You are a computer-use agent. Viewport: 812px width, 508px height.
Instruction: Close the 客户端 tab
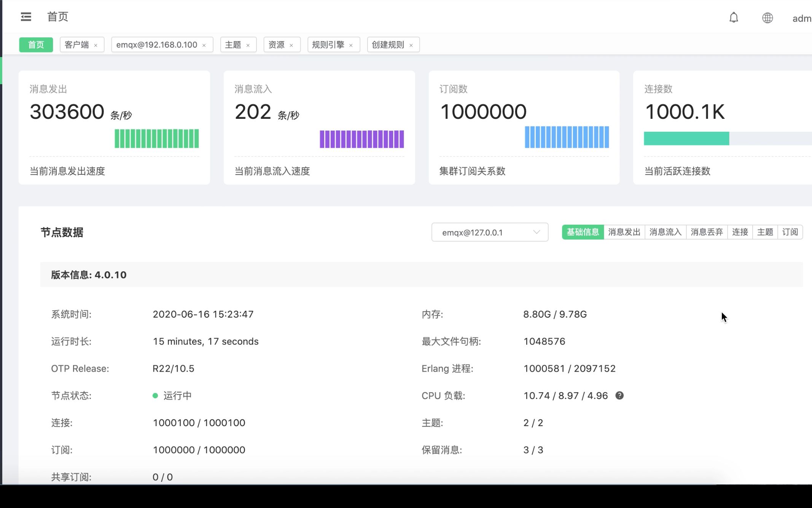point(96,45)
